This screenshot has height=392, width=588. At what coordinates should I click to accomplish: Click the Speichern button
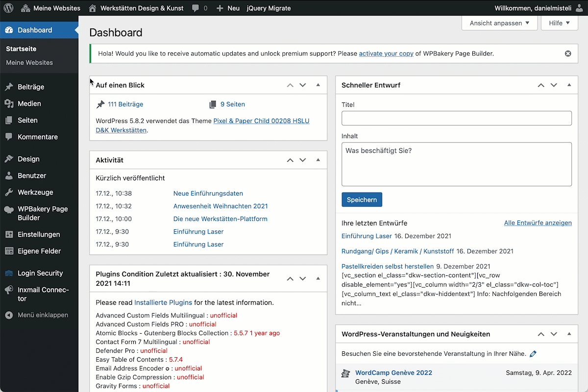pyautogui.click(x=362, y=199)
